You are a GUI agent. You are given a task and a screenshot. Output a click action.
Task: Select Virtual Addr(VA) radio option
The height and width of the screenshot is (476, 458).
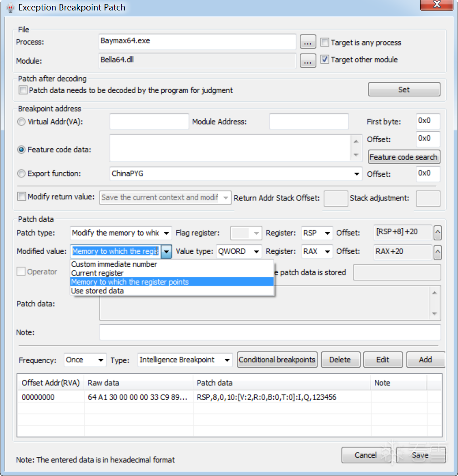[x=21, y=122]
